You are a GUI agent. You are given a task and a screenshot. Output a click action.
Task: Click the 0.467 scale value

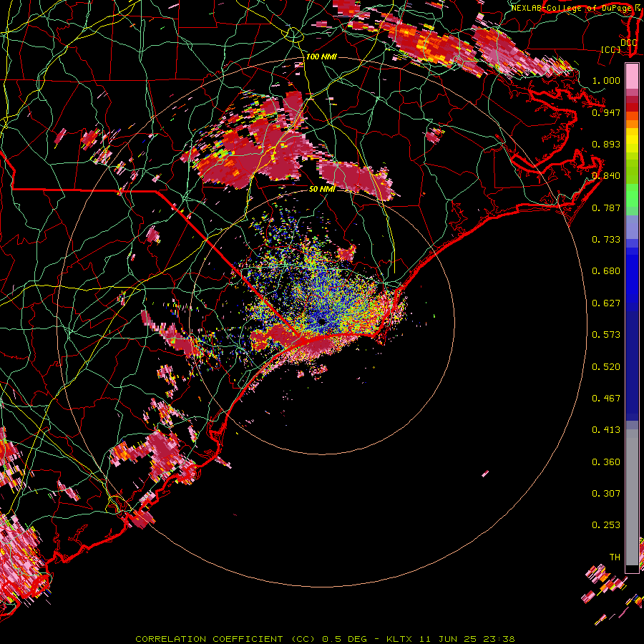pyautogui.click(x=606, y=399)
